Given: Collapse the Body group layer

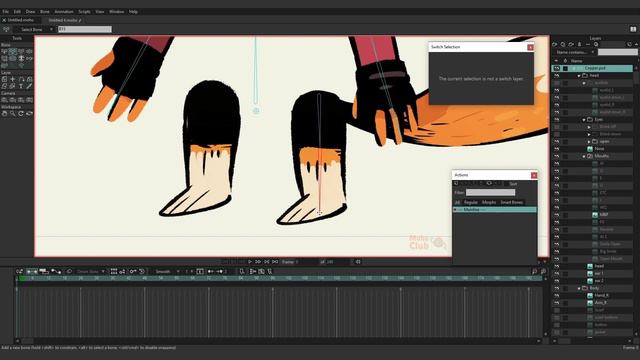Looking at the screenshot, I should pyautogui.click(x=579, y=288).
